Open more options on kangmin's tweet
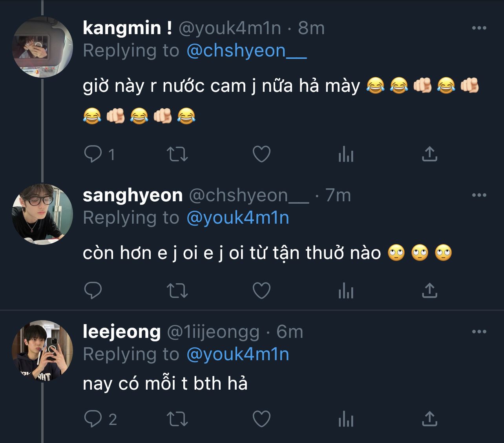This screenshot has width=504, height=443. tap(479, 28)
